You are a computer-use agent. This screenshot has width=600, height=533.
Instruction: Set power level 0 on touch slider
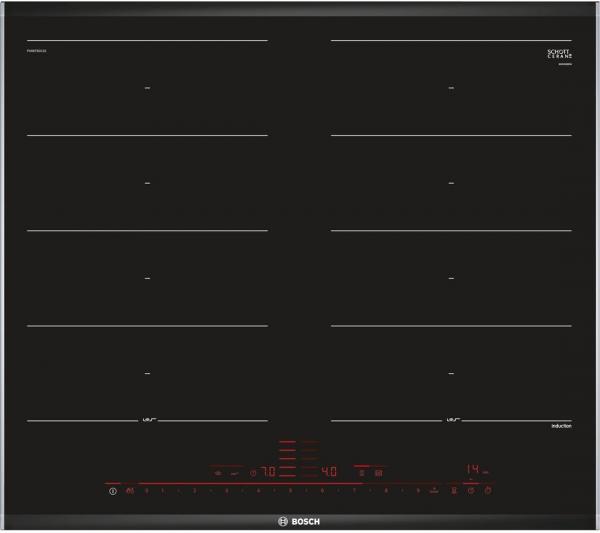(x=146, y=491)
